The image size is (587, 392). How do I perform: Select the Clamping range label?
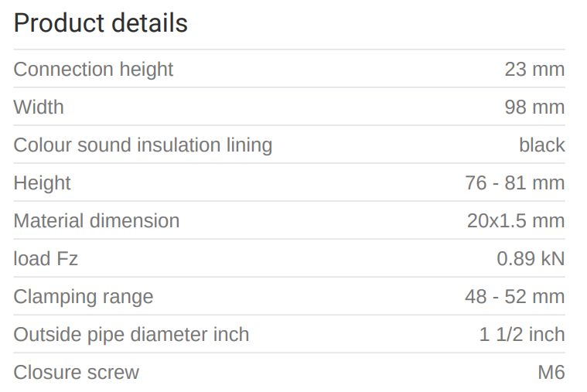click(84, 296)
